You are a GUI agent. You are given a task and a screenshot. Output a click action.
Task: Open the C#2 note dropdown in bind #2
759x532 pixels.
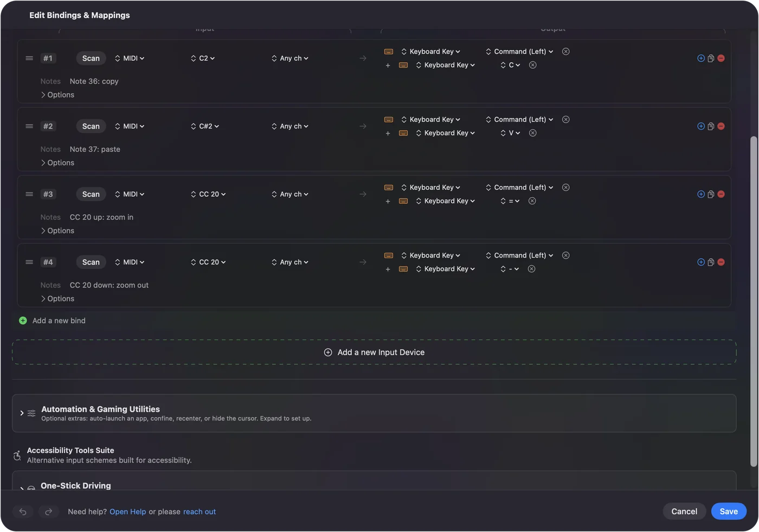point(205,126)
